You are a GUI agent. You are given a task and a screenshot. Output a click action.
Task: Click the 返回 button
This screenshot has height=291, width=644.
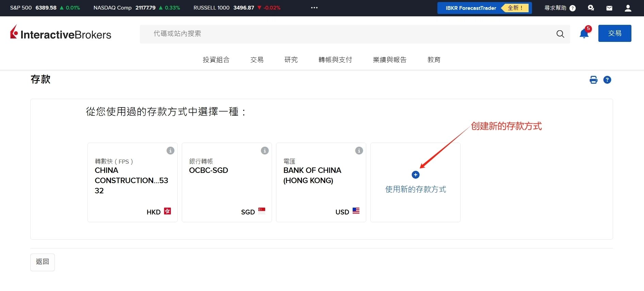(x=43, y=262)
